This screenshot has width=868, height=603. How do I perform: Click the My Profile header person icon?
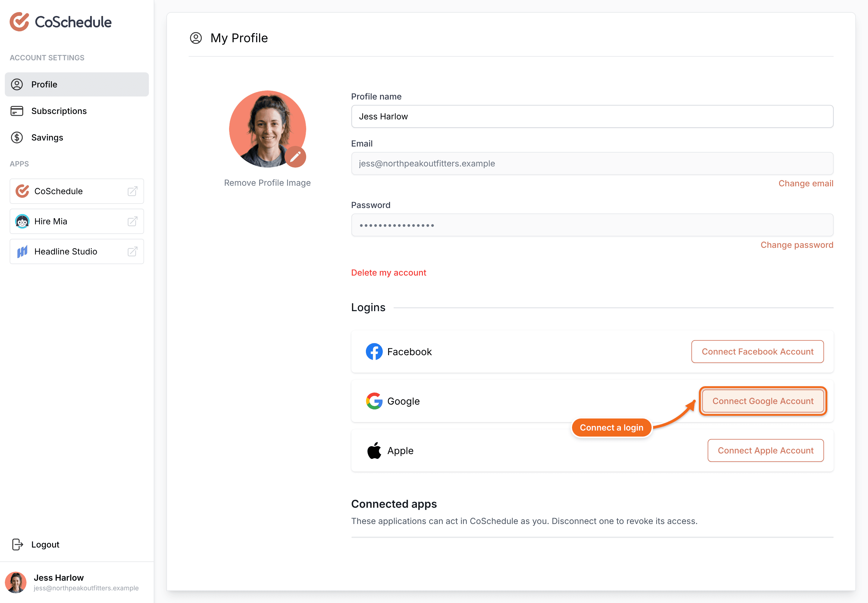tap(196, 38)
